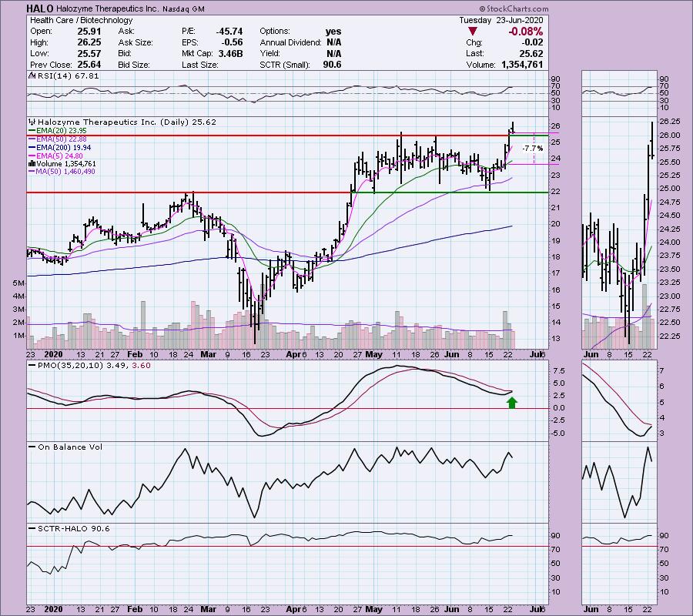The height and width of the screenshot is (616, 693).
Task: Click the Bid Size label
Action: point(134,65)
